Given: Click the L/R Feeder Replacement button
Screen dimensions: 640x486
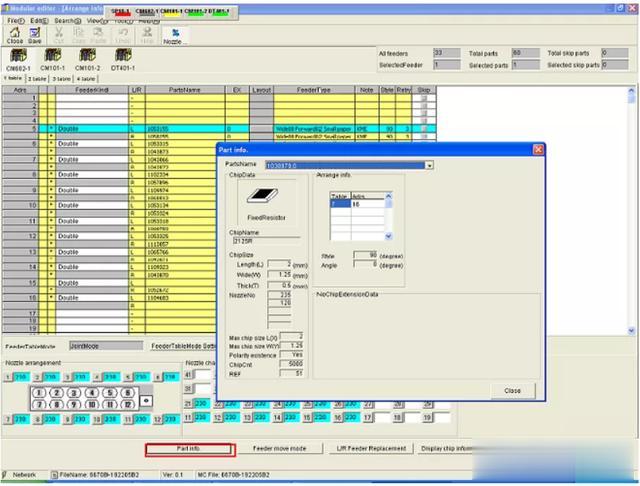Looking at the screenshot, I should point(371,448).
